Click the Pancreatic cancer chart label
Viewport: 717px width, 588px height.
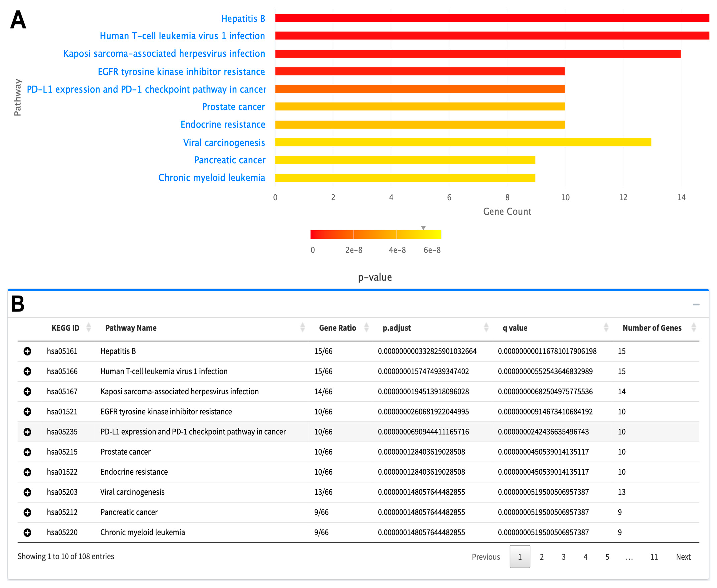tap(230, 160)
